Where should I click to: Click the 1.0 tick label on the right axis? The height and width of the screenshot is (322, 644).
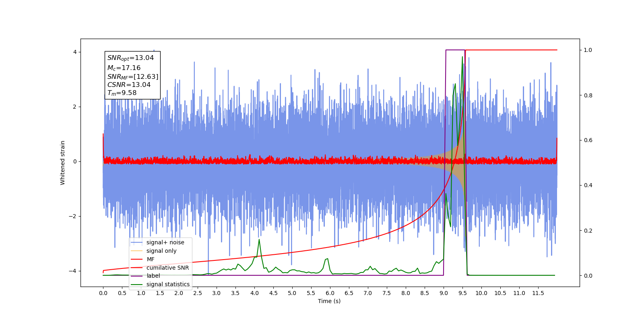(588, 50)
